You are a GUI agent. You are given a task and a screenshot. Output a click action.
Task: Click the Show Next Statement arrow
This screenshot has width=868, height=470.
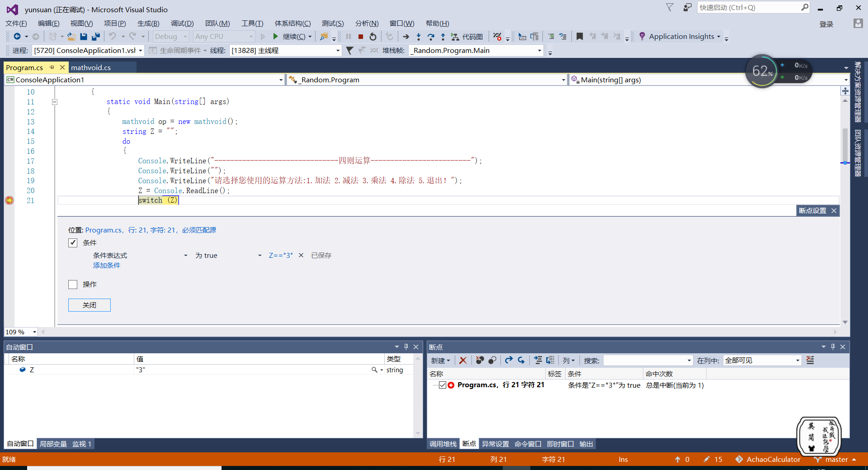point(406,37)
